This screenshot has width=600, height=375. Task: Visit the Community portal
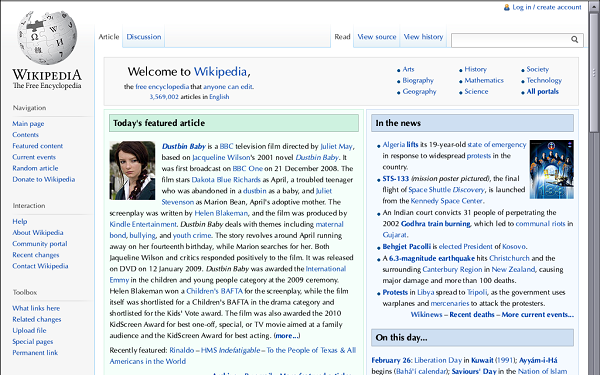(40, 244)
